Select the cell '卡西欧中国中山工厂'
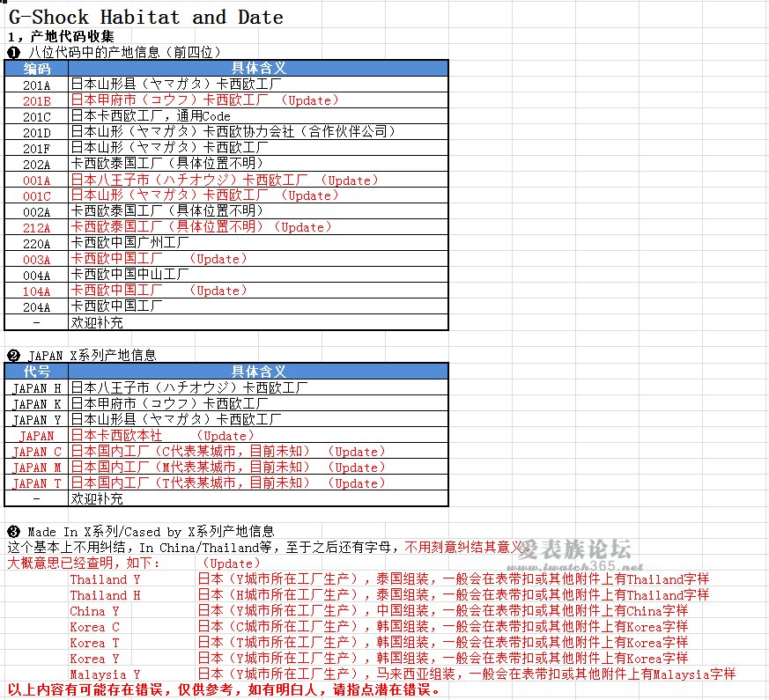The width and height of the screenshot is (769, 700). coord(258,275)
